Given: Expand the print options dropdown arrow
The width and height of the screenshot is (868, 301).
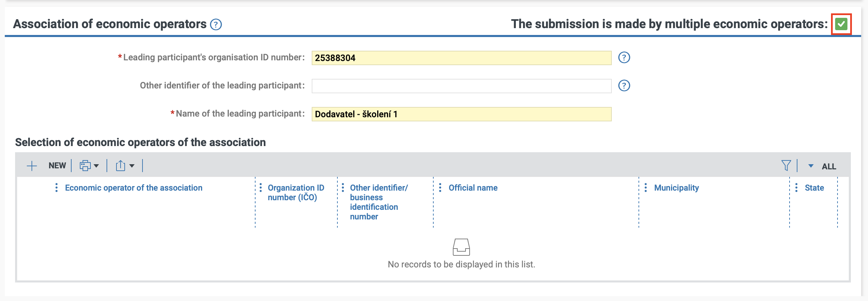Looking at the screenshot, I should 96,166.
